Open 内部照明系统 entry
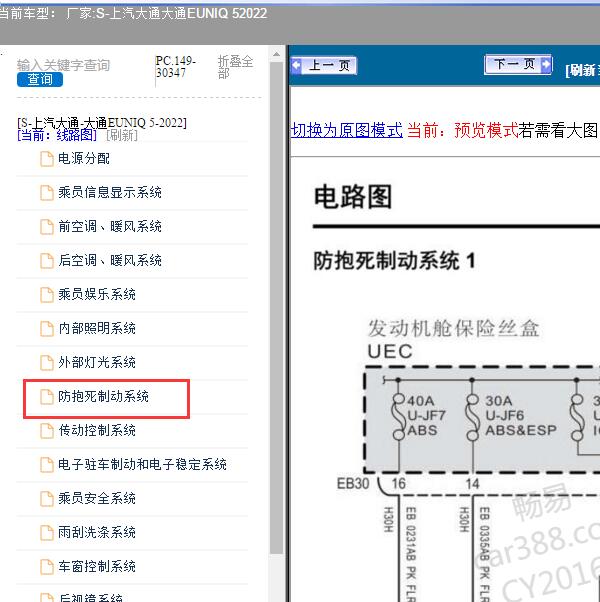 [97, 328]
